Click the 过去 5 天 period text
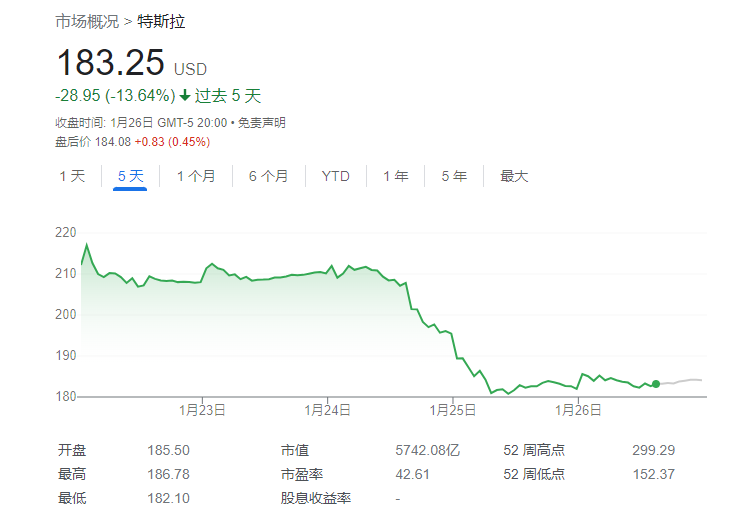 point(228,96)
